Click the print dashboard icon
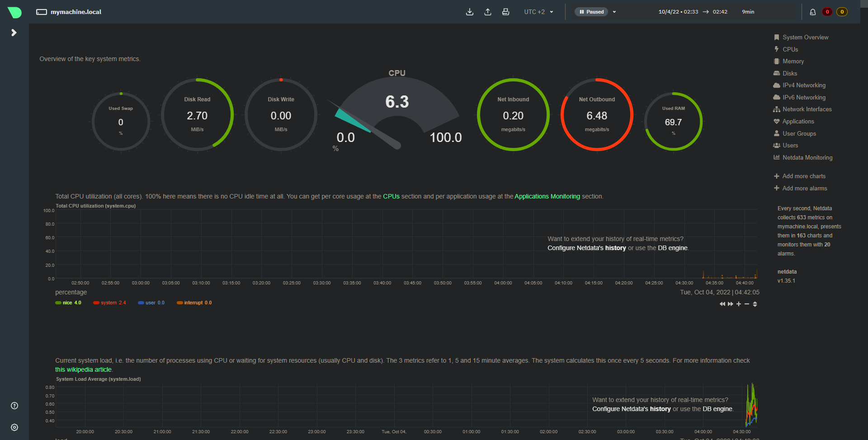Image resolution: width=868 pixels, height=440 pixels. click(505, 12)
